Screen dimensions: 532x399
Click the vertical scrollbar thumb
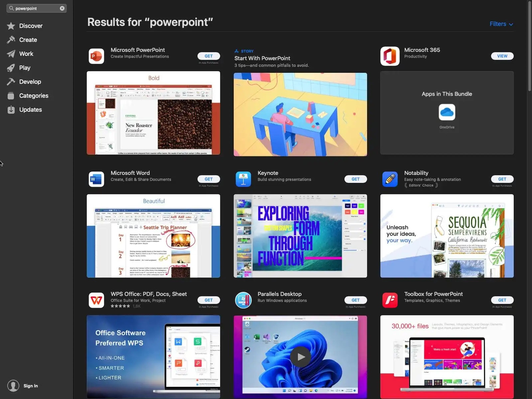[529, 47]
